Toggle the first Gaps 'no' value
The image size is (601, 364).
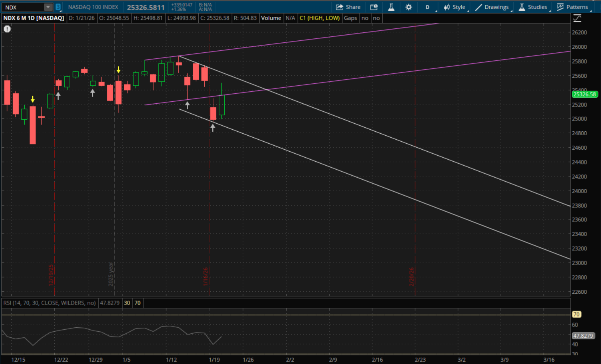pyautogui.click(x=365, y=18)
